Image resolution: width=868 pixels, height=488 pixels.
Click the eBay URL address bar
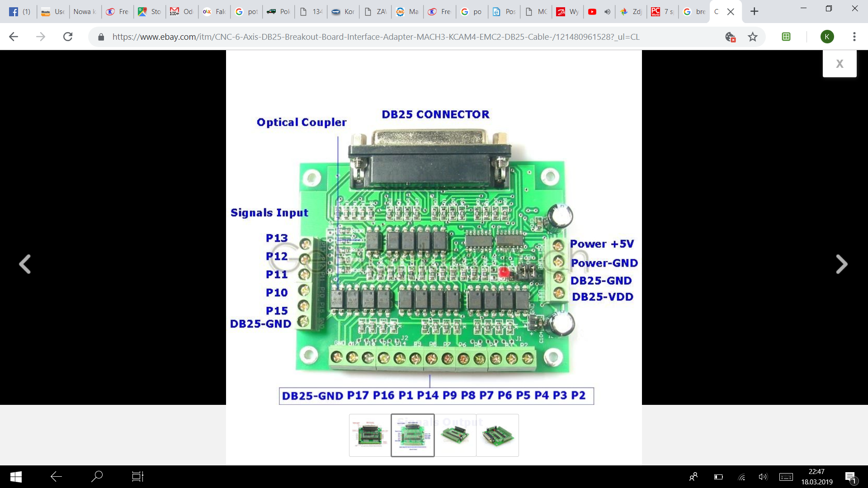376,37
